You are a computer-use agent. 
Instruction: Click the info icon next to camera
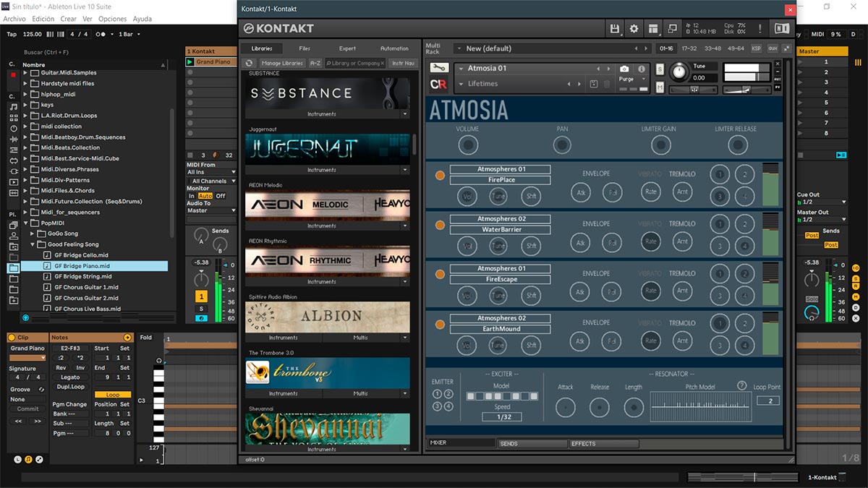tap(641, 69)
